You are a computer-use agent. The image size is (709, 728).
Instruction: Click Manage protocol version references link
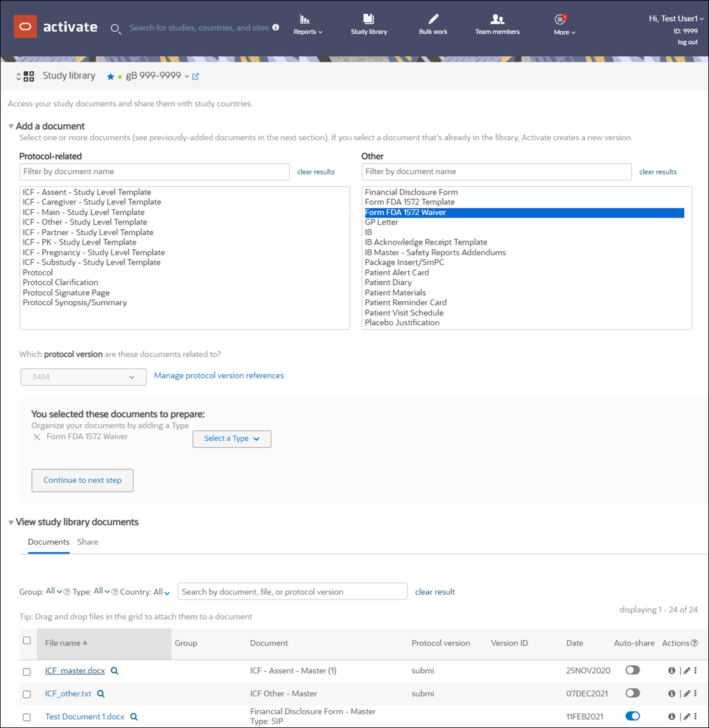tap(219, 375)
